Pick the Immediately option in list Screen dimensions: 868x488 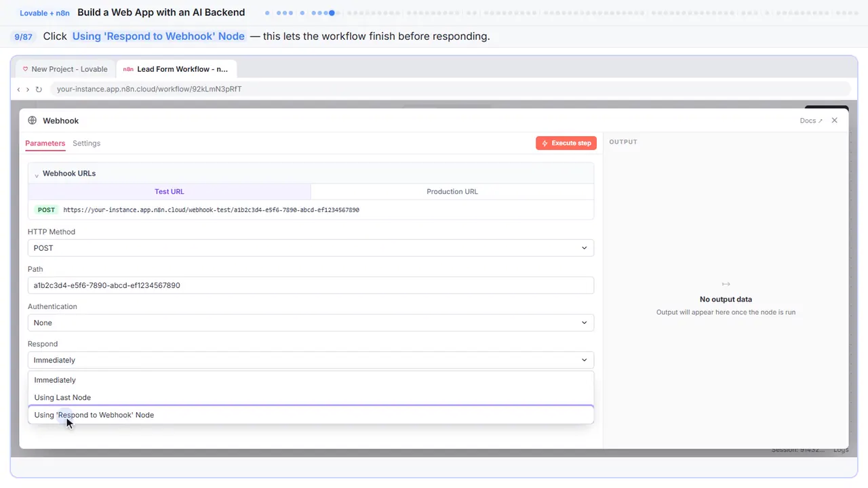pos(311,380)
